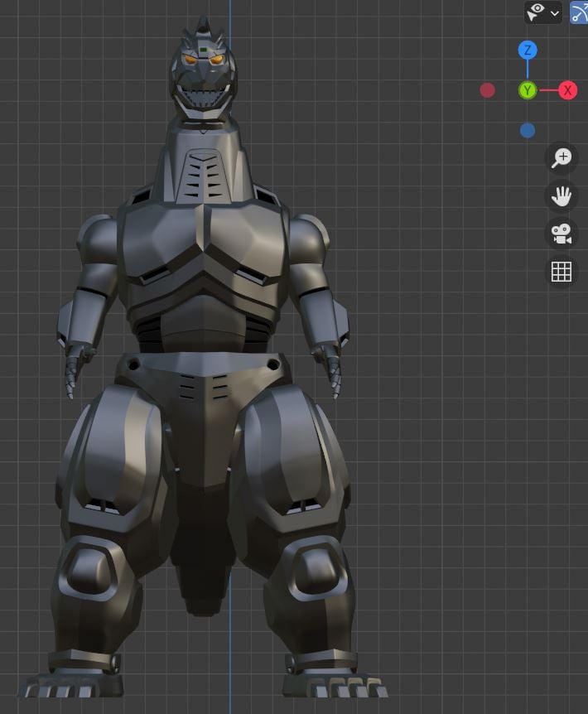Click the Z axis on navigation gizmo
The image size is (588, 714).
528,50
